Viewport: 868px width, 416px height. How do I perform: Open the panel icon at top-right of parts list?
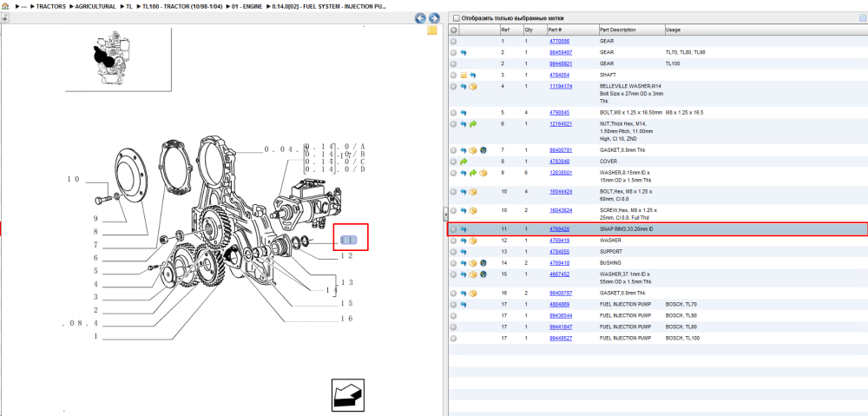pyautogui.click(x=862, y=17)
